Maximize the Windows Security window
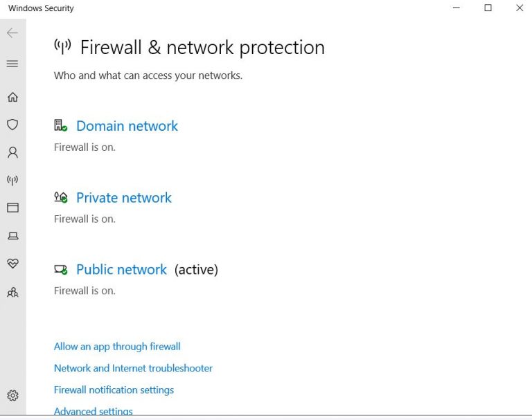 [x=488, y=8]
